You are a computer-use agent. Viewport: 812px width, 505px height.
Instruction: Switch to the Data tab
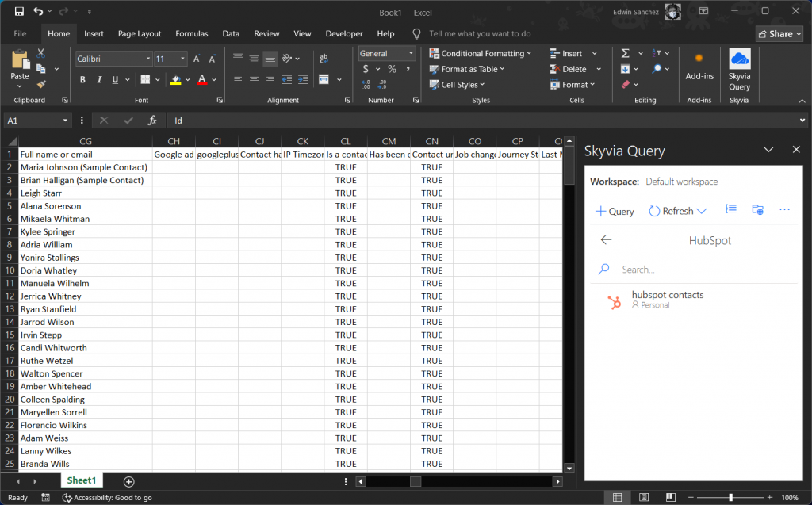231,33
